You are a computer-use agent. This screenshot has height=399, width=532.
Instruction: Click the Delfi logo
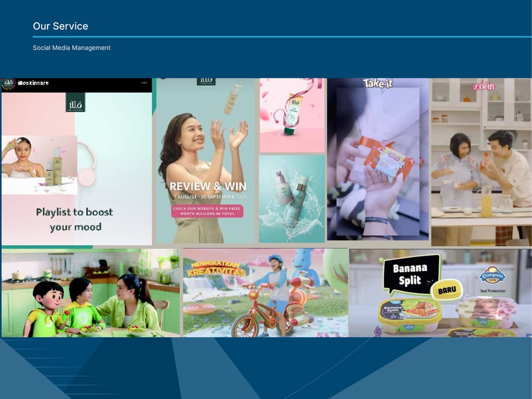click(484, 87)
